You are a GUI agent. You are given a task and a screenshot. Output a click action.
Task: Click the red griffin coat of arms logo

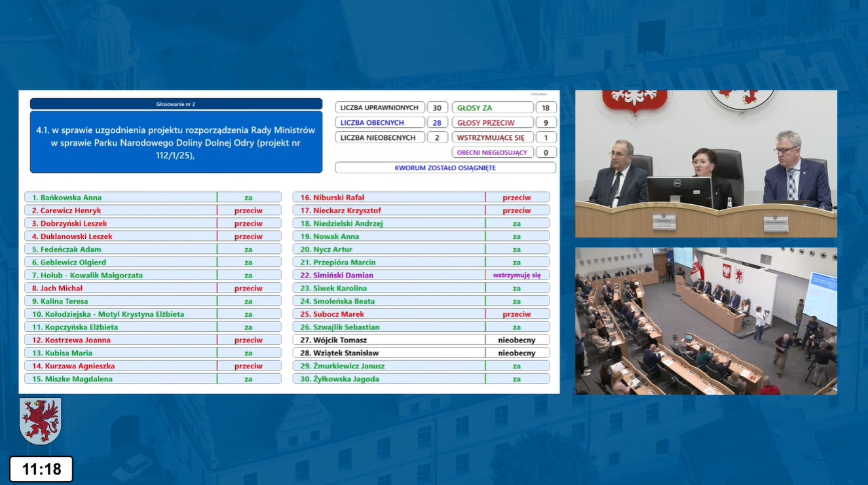pos(40,421)
